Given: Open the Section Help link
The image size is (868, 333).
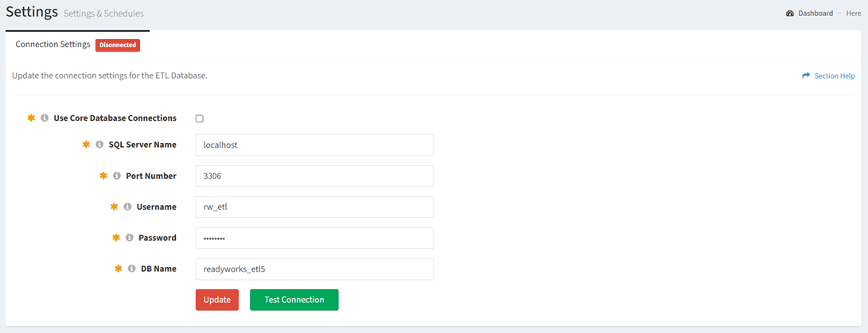Looking at the screenshot, I should tap(834, 76).
